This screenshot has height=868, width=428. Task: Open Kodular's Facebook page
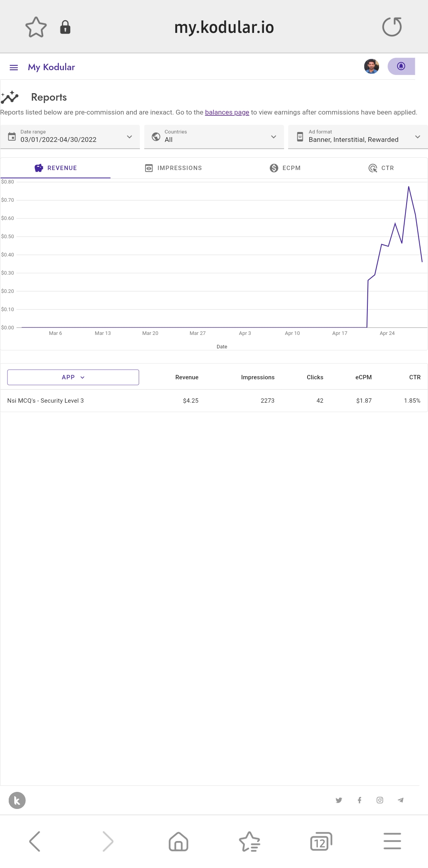point(359,800)
